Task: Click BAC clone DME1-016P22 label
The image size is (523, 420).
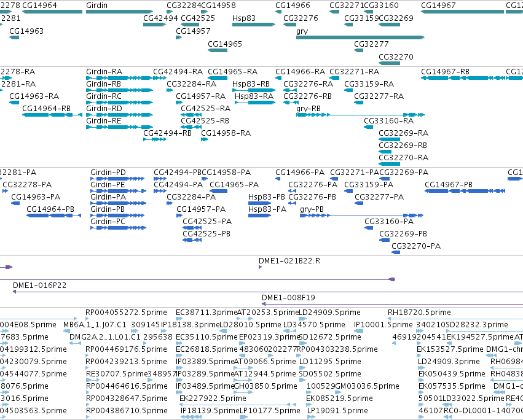Action: [39, 286]
